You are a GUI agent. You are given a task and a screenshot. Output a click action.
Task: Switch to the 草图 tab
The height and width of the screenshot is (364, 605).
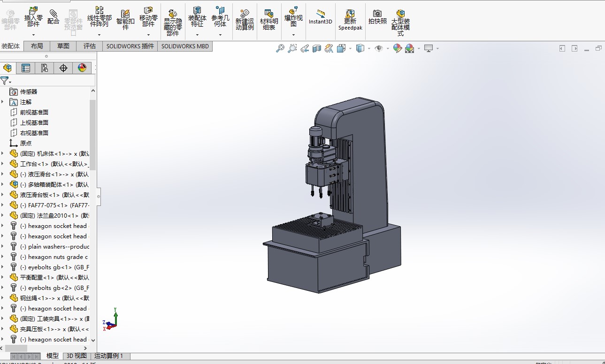click(63, 46)
